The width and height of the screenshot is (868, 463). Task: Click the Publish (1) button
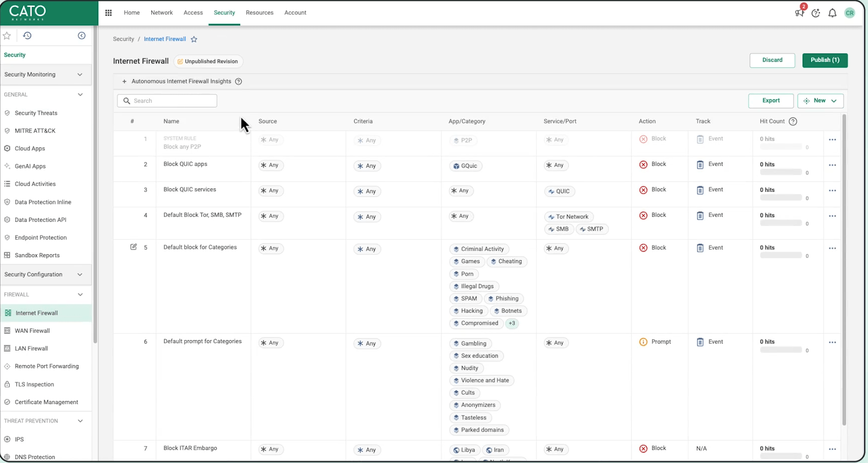(825, 60)
